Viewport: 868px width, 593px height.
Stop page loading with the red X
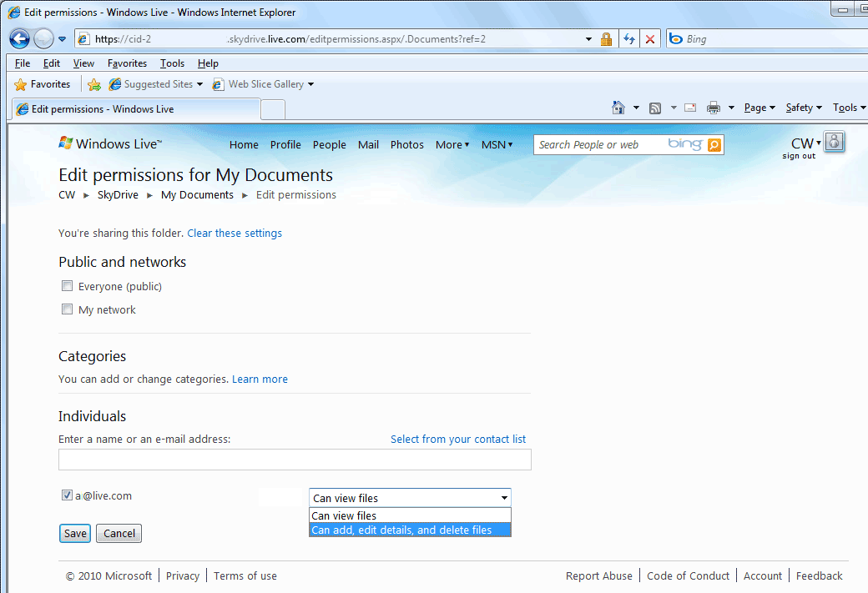coord(650,39)
